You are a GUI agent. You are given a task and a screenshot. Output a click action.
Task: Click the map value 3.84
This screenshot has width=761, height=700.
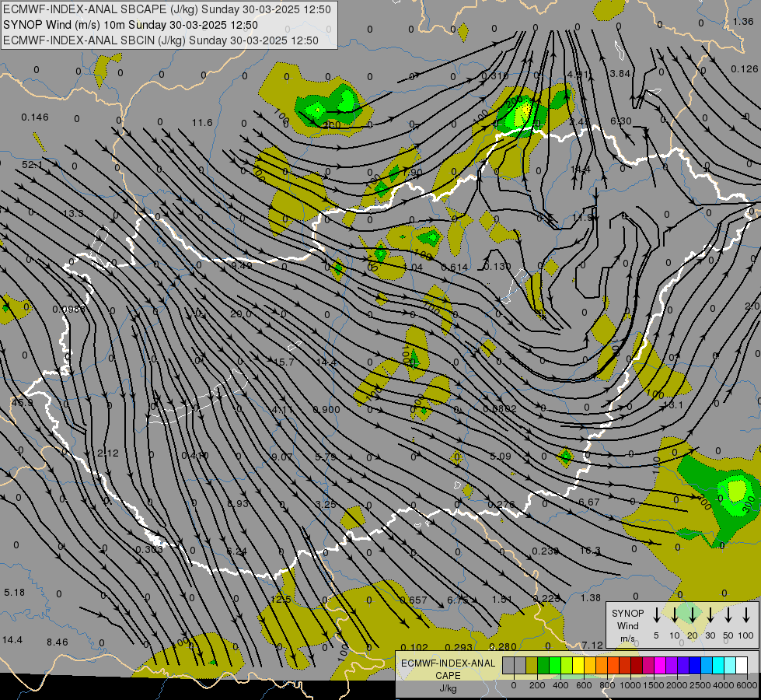click(620, 73)
